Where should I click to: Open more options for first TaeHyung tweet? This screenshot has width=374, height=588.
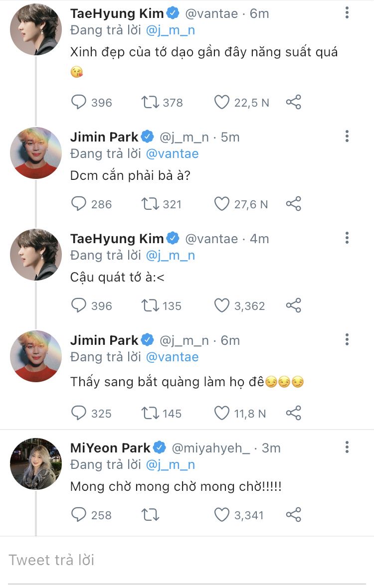coord(347,13)
